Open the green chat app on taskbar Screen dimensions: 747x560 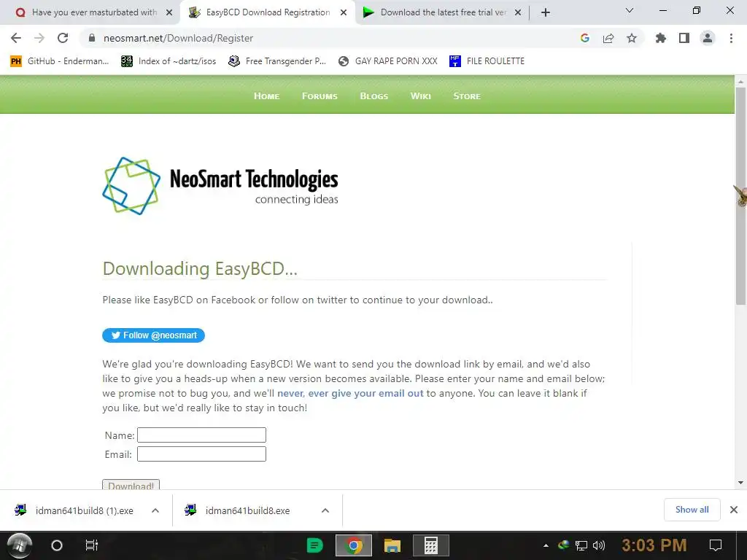[x=314, y=545]
